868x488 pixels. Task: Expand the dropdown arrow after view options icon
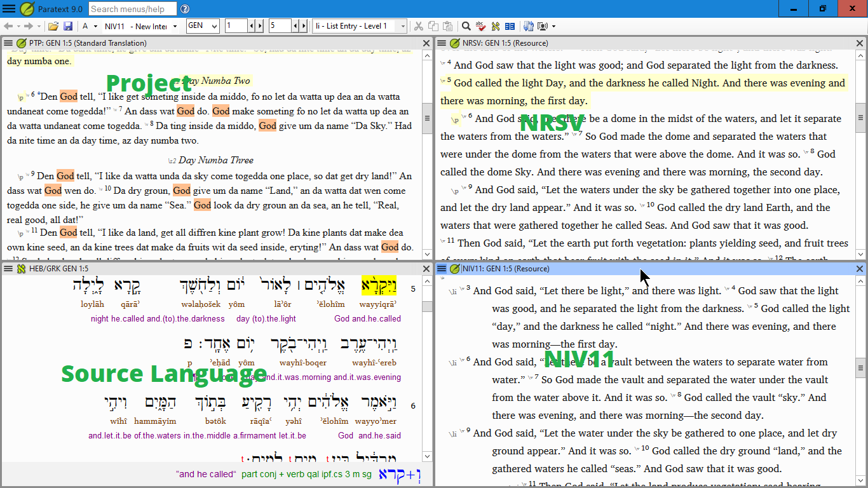coord(553,26)
